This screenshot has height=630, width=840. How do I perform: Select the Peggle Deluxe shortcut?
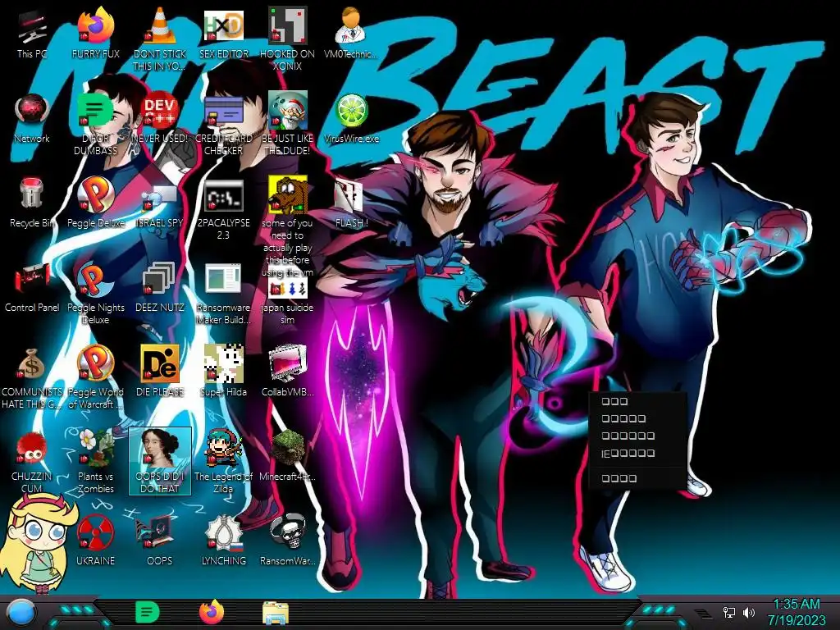point(95,203)
